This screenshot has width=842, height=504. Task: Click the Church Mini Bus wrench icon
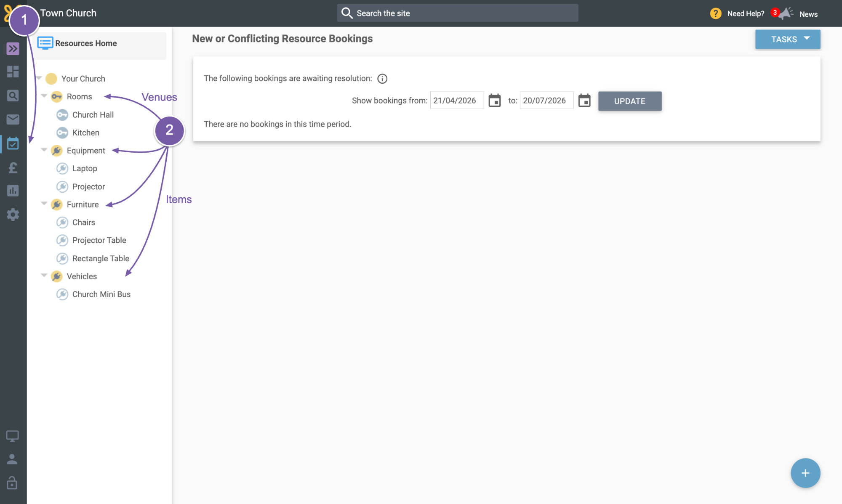[x=62, y=294]
